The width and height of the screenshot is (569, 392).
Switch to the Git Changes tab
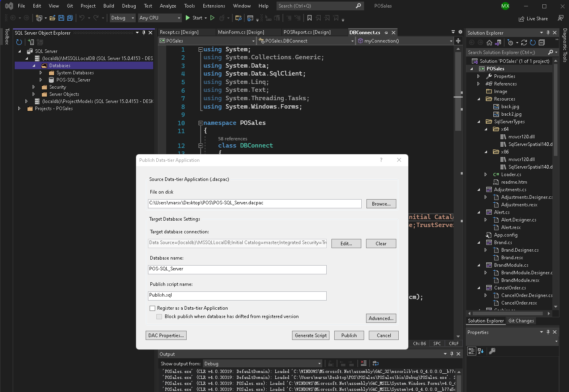(521, 321)
